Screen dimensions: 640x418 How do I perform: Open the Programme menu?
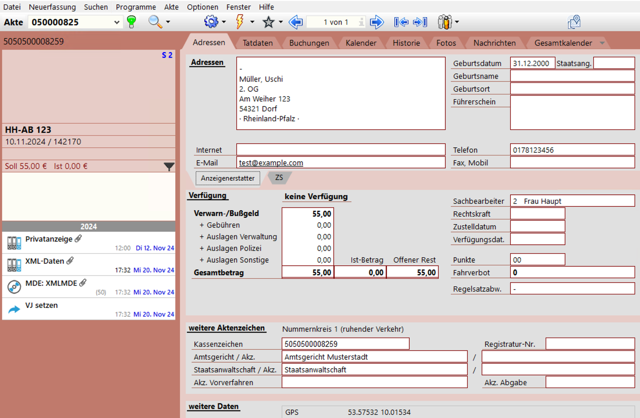click(136, 7)
